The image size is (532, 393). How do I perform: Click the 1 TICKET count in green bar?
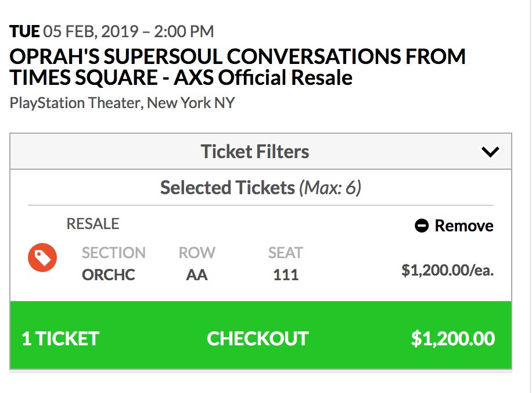[x=60, y=338]
